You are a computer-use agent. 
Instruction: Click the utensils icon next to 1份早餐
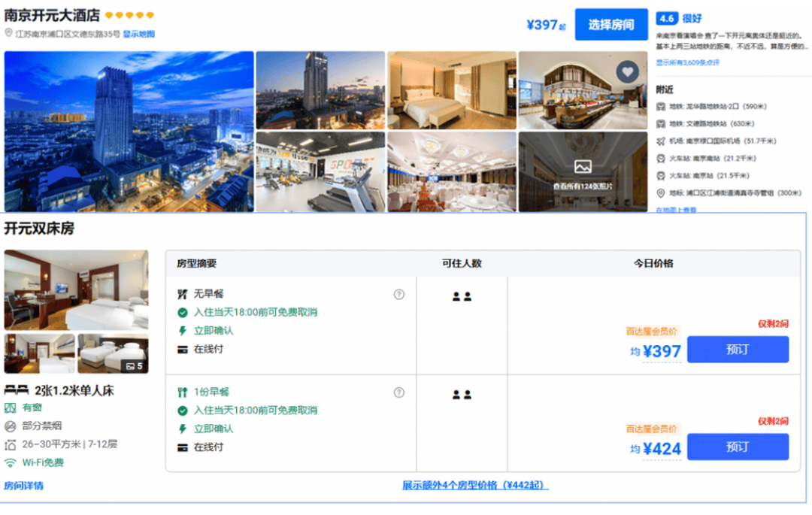[x=182, y=392]
